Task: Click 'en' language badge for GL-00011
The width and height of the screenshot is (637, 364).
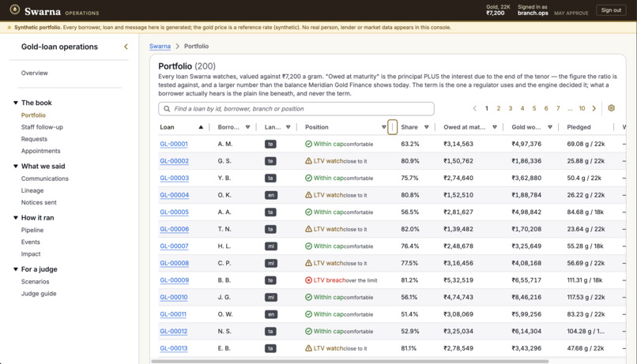Action: pos(270,314)
